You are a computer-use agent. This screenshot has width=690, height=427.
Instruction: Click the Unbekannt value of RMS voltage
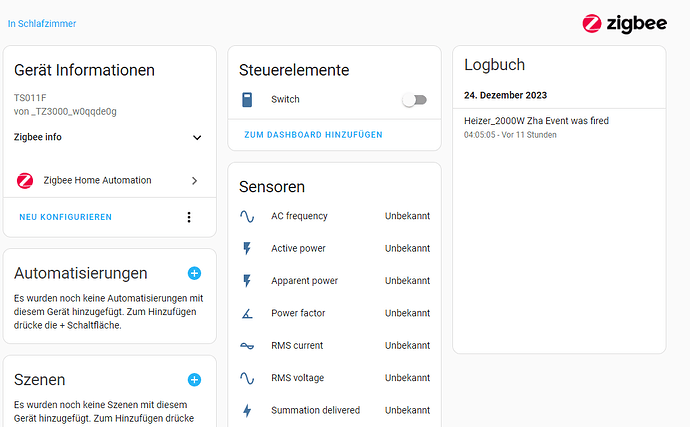(407, 378)
